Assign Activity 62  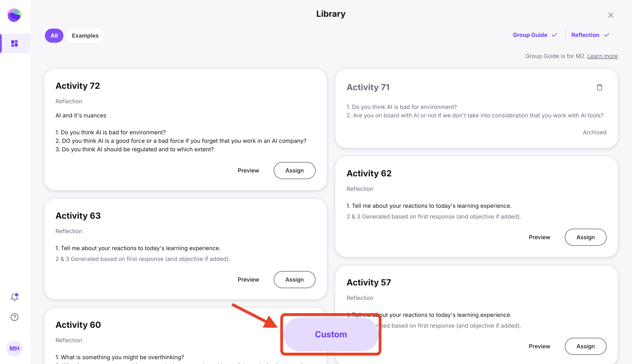(585, 237)
